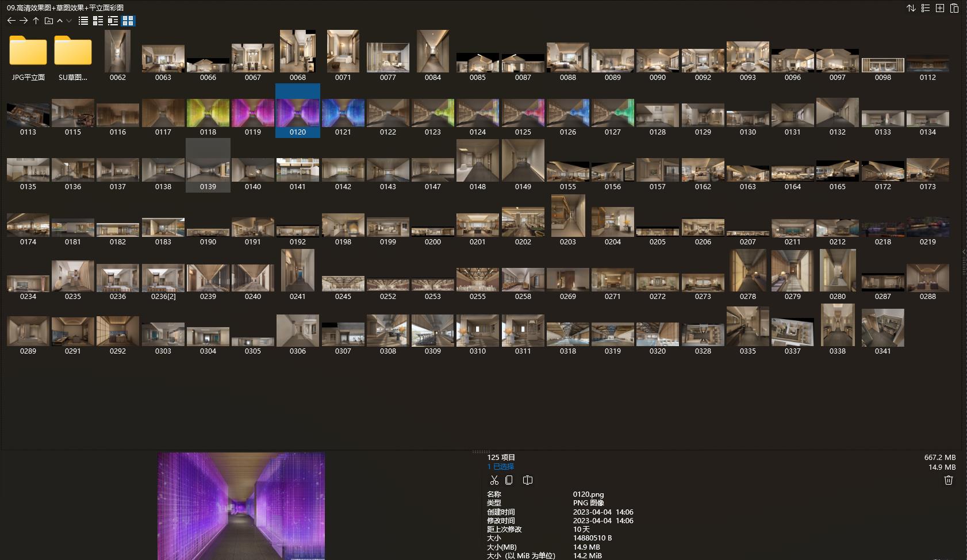The height and width of the screenshot is (560, 967).
Task: Delete the selected file using trash icon
Action: point(948,480)
